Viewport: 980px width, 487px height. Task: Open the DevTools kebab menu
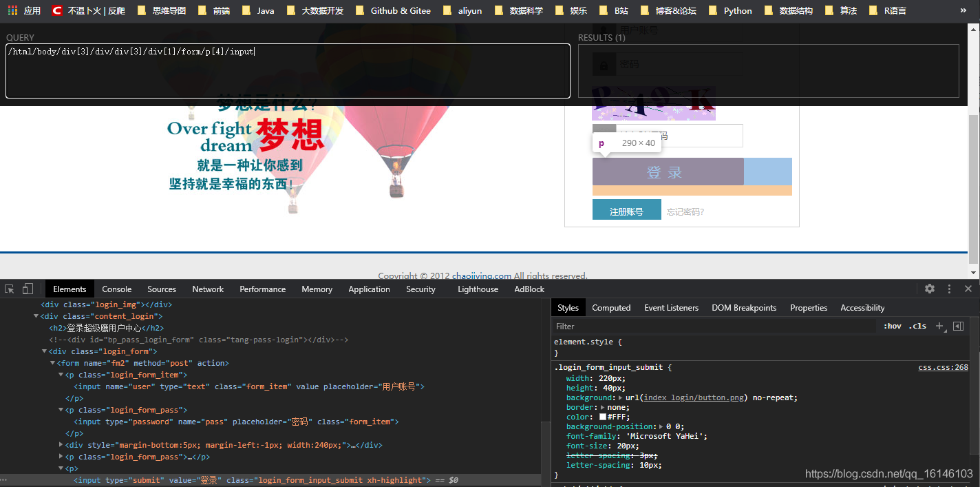pyautogui.click(x=949, y=289)
